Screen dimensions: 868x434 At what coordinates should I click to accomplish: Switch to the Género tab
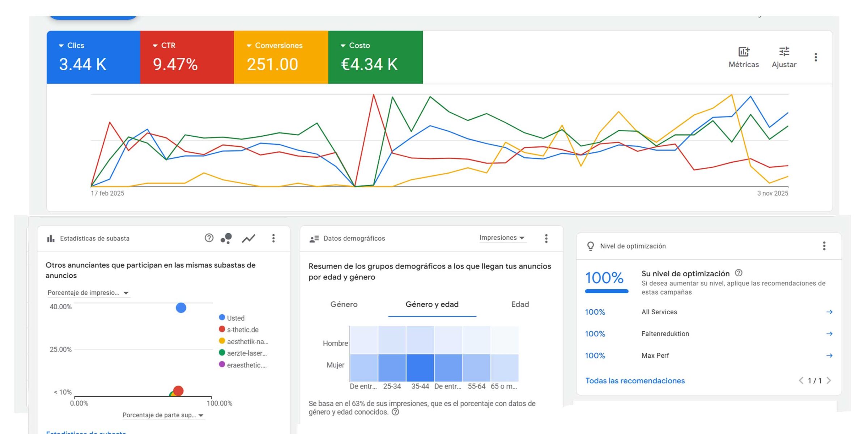point(344,304)
